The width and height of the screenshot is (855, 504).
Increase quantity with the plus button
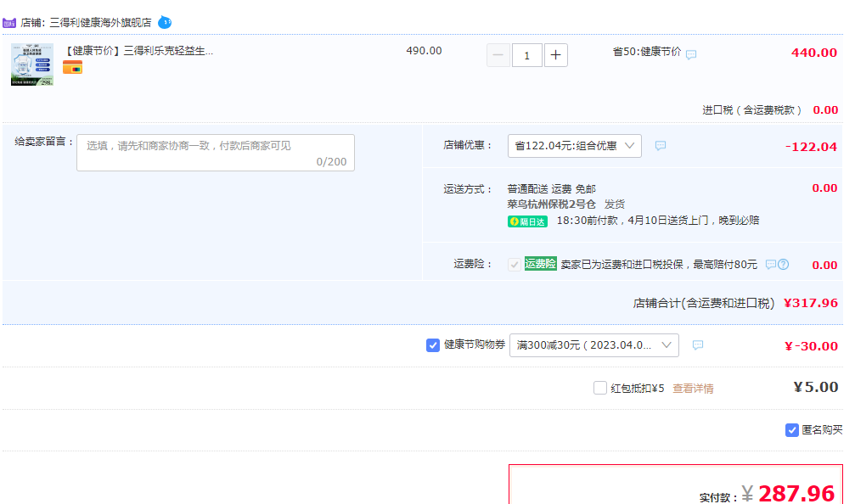click(555, 55)
